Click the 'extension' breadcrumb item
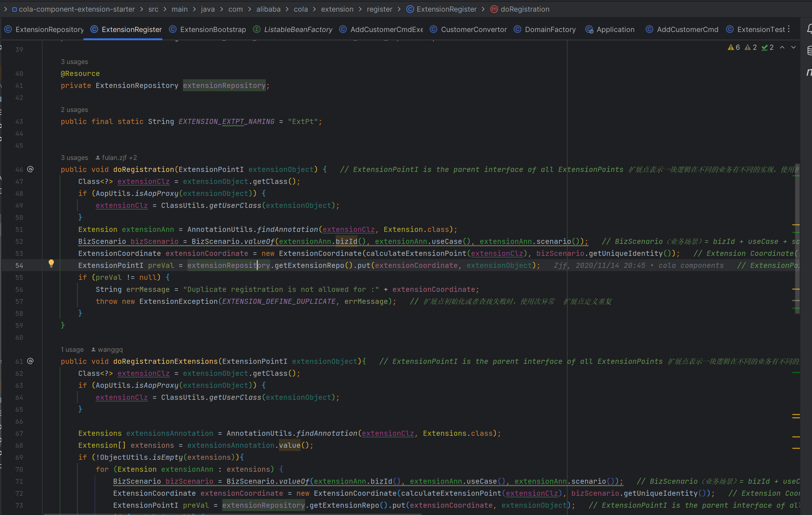The width and height of the screenshot is (812, 515). point(337,9)
